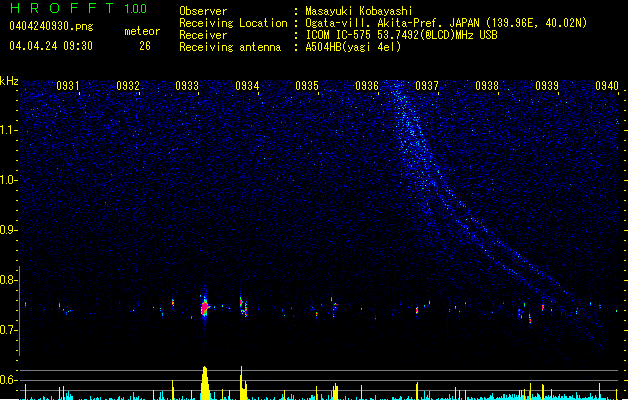The height and width of the screenshot is (400, 629).
Task: Click the 0939 time axis marker
Action: tap(547, 86)
